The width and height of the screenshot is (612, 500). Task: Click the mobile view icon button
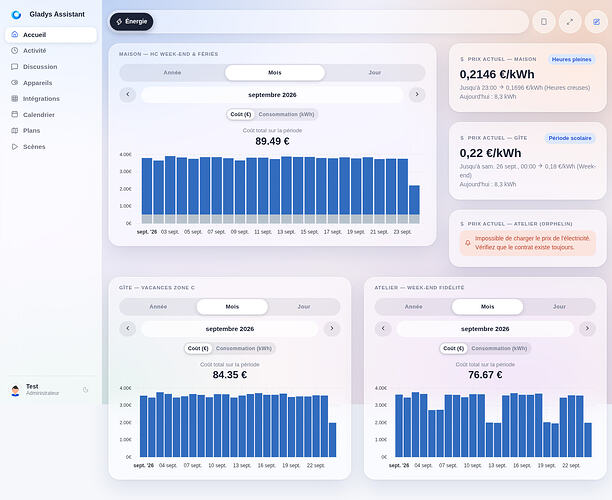pos(544,21)
